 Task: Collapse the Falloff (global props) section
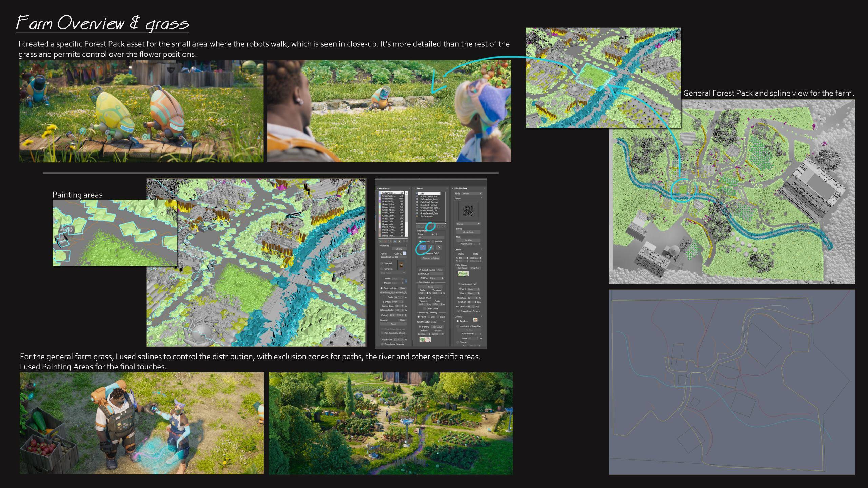(x=444, y=321)
